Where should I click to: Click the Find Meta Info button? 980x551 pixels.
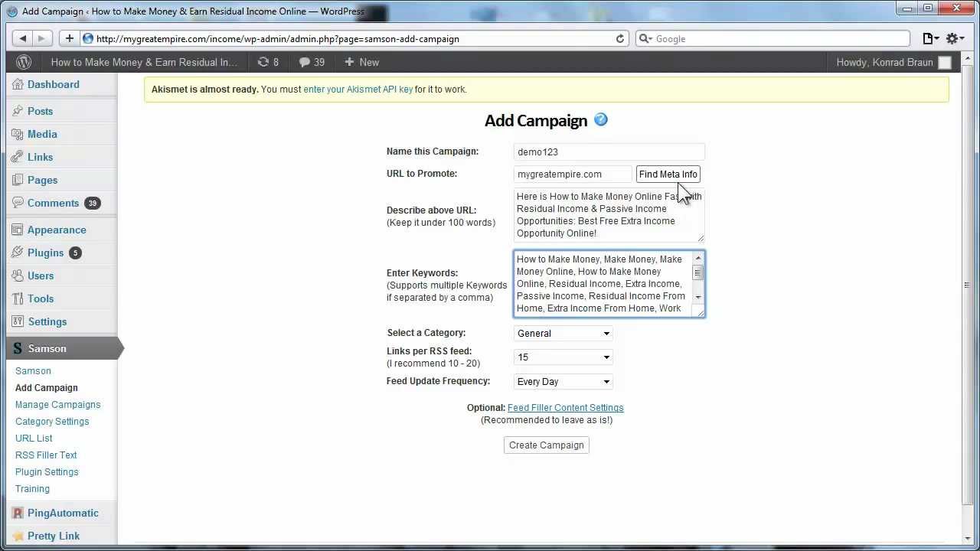click(x=668, y=174)
